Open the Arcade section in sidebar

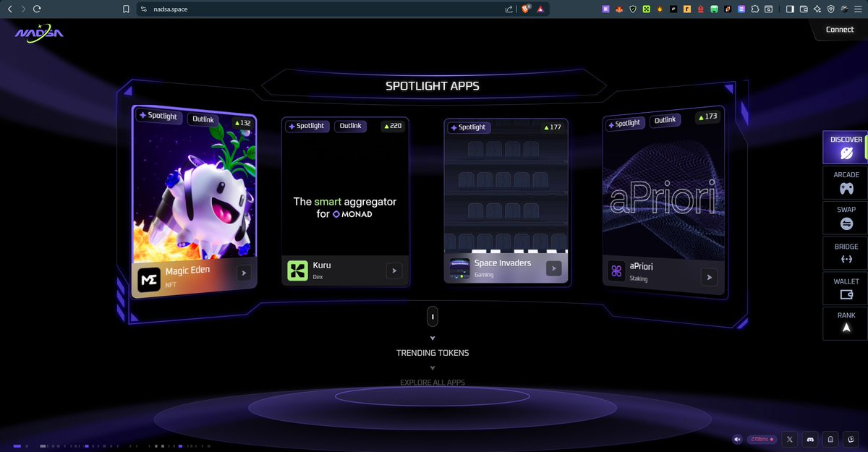(x=846, y=182)
